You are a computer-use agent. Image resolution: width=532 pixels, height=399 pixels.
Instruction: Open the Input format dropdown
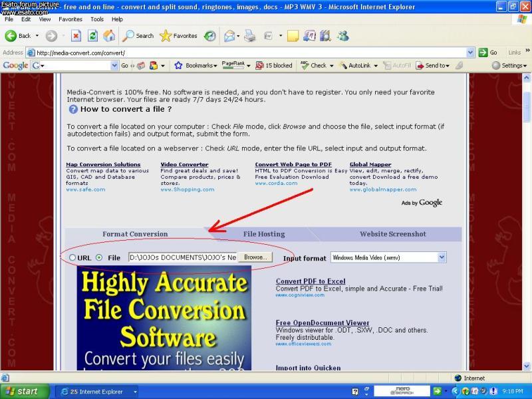pos(388,257)
